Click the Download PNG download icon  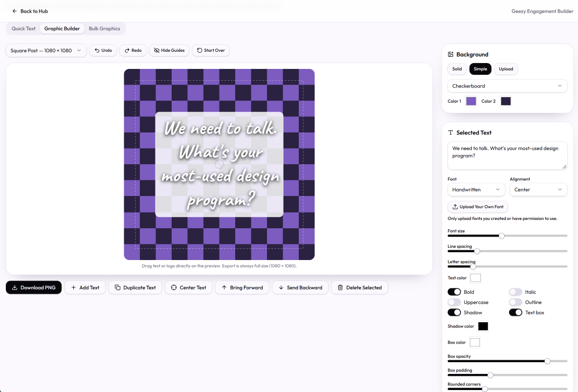click(15, 288)
